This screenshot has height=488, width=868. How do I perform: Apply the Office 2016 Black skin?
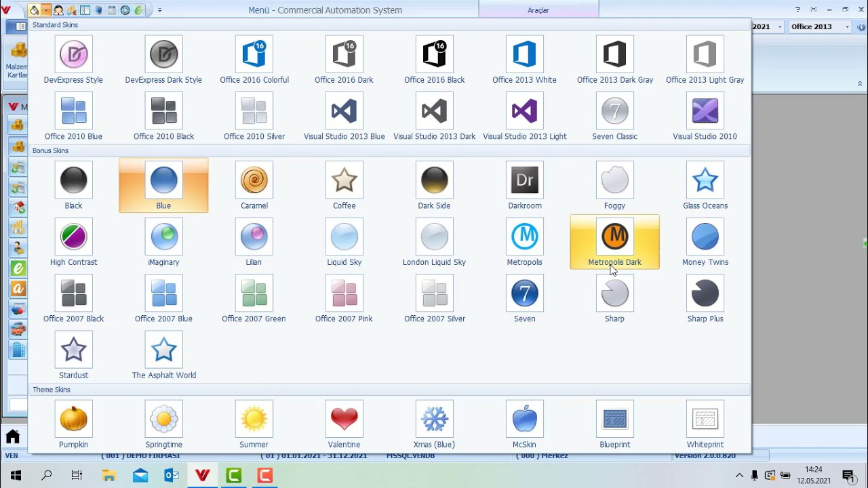(434, 60)
